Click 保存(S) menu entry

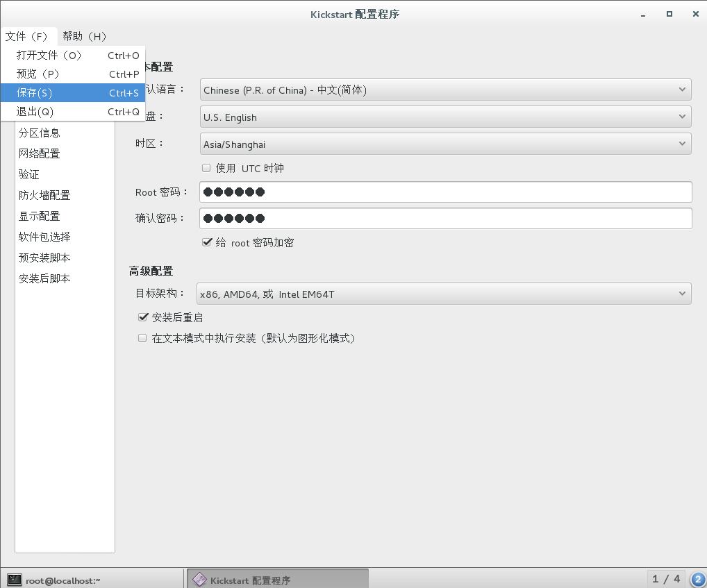pos(73,93)
